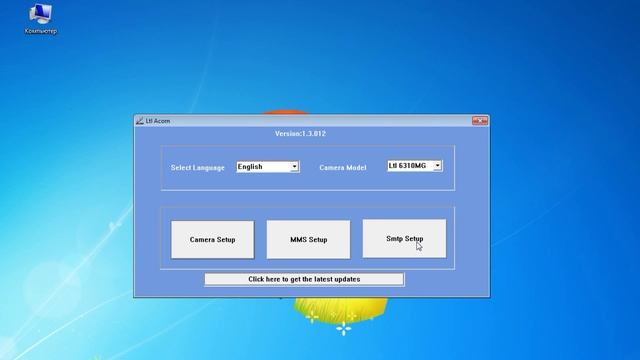Open Smtp Setup

point(404,238)
